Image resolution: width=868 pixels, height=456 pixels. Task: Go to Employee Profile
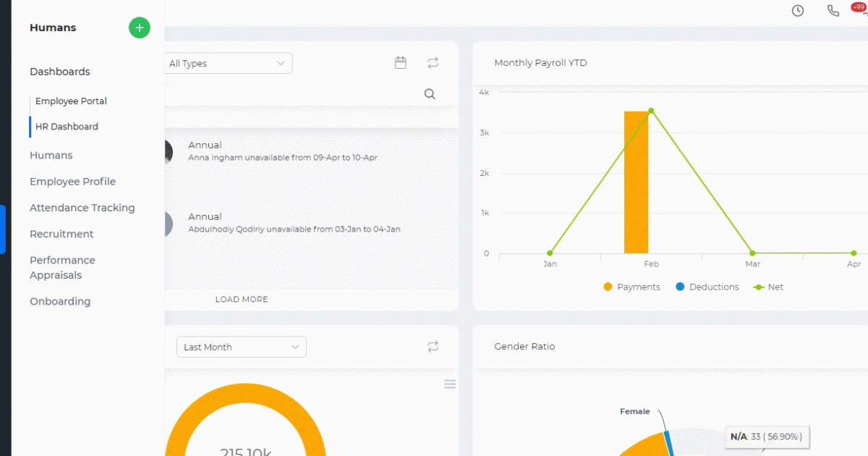pos(72,182)
